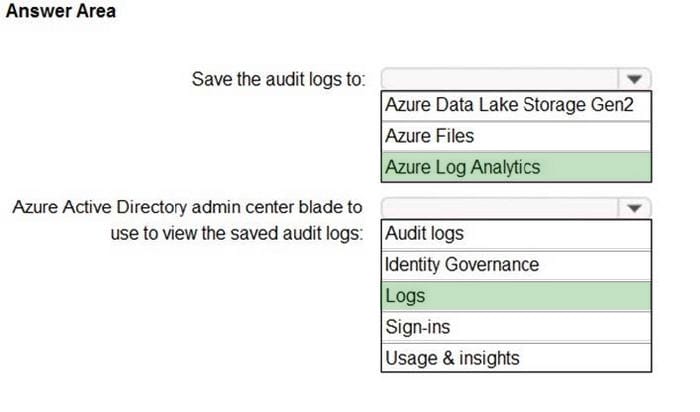Click the 'Save the audit logs to:' label
This screenshot has height=412, width=700.
point(279,79)
